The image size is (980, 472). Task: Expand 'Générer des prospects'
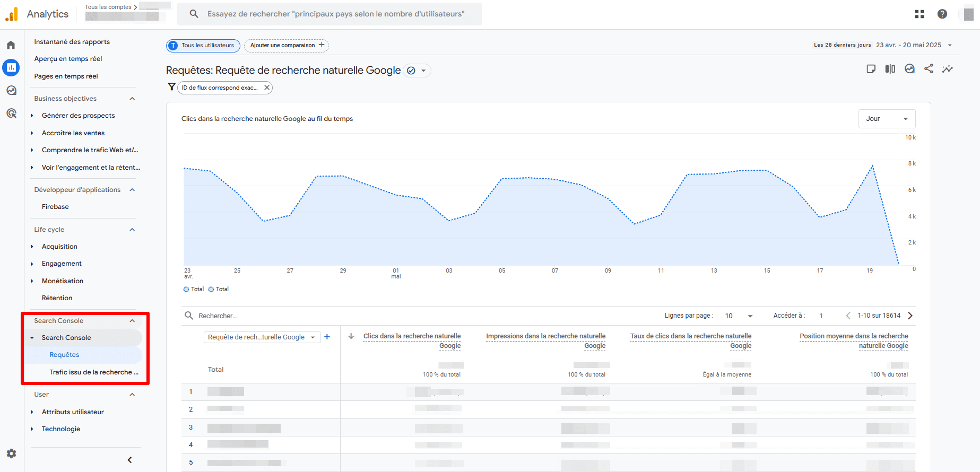point(32,116)
